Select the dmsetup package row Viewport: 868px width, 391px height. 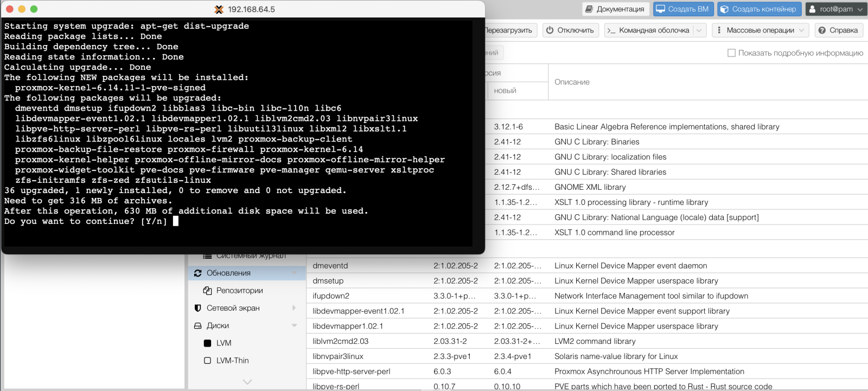pos(587,281)
